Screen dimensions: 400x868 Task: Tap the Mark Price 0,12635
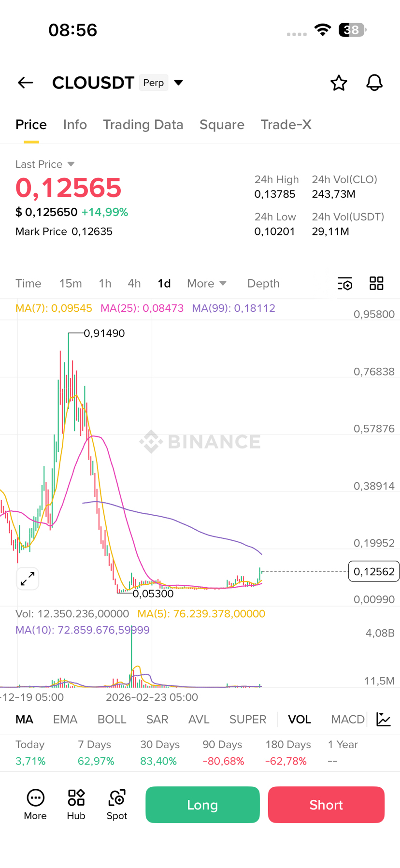point(64,231)
